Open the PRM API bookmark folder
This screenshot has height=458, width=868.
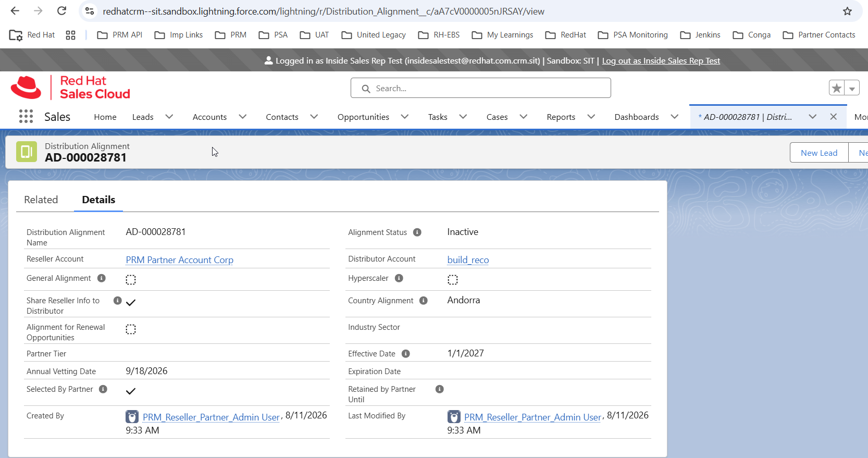(x=120, y=35)
